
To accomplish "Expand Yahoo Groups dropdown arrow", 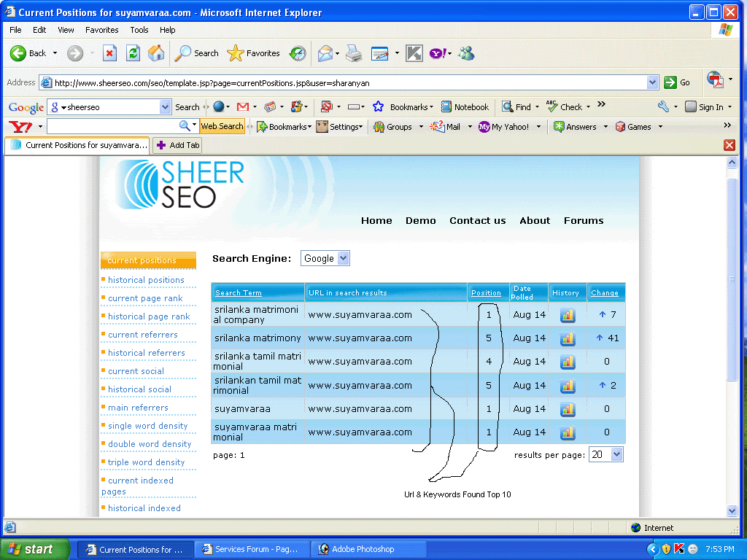I will point(421,127).
